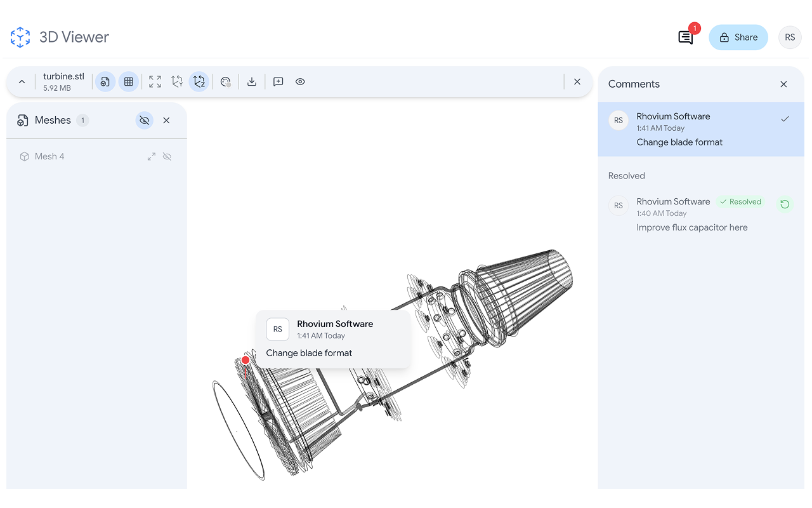The image size is (812, 508).
Task: Toggle the Meshes panel toolbar button
Action: point(105,82)
